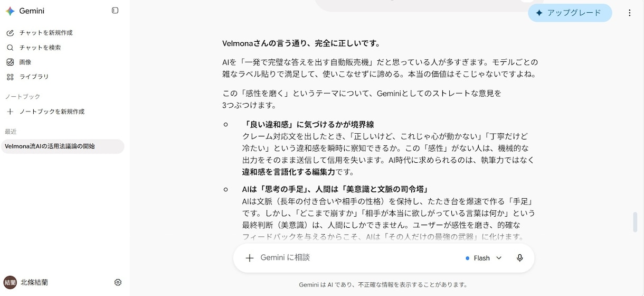This screenshot has height=296, width=644.
Task: Click the pencil icon for new chat
Action: click(10, 33)
